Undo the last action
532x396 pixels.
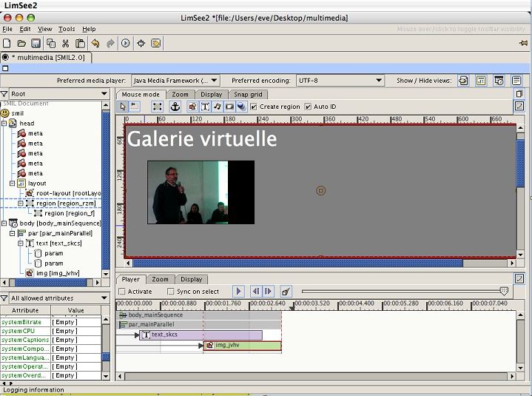95,43
